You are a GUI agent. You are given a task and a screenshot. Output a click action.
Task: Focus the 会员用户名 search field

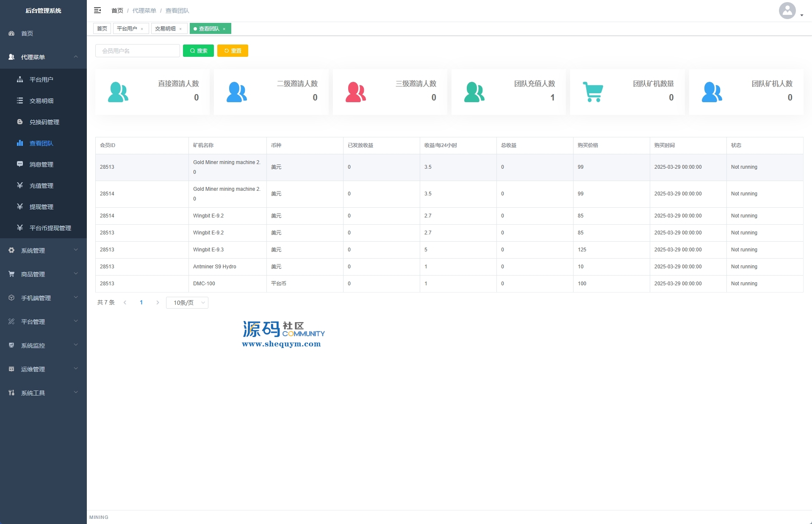coord(138,51)
